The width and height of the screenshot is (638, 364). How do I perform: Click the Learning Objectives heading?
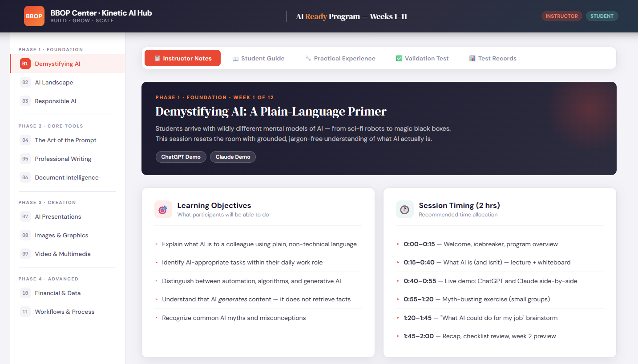click(x=214, y=205)
